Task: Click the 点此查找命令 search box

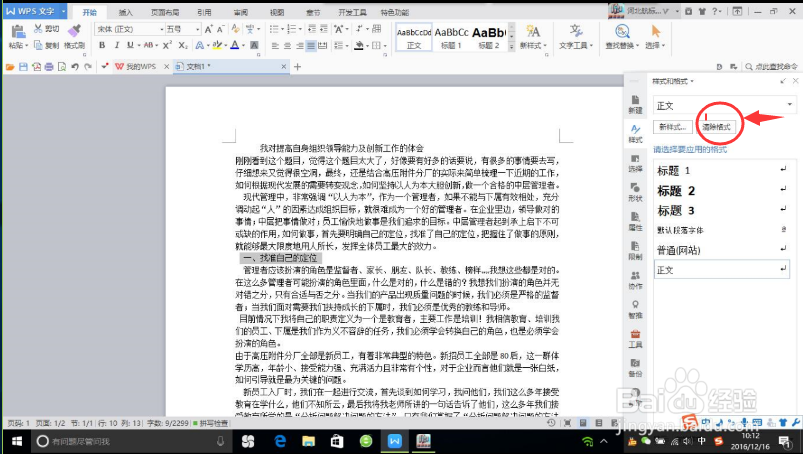Action: pyautogui.click(x=772, y=67)
